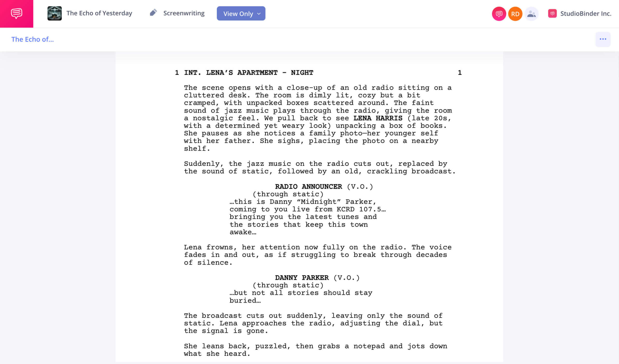Screen dimensions: 619x364
Task: Toggle the user presence/collaborator visibility icon
Action: coord(531,13)
